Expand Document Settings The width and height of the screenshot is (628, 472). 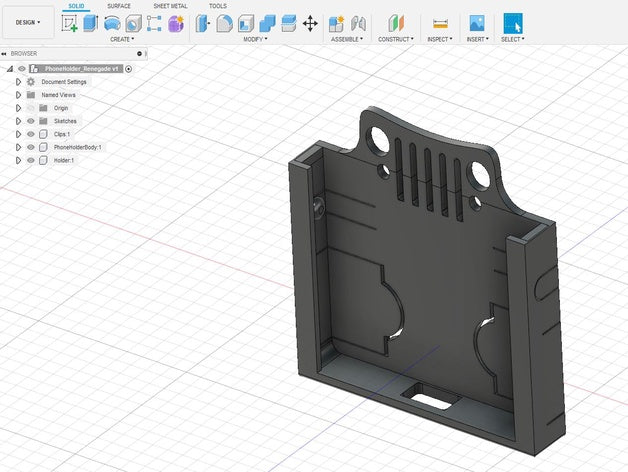18,82
